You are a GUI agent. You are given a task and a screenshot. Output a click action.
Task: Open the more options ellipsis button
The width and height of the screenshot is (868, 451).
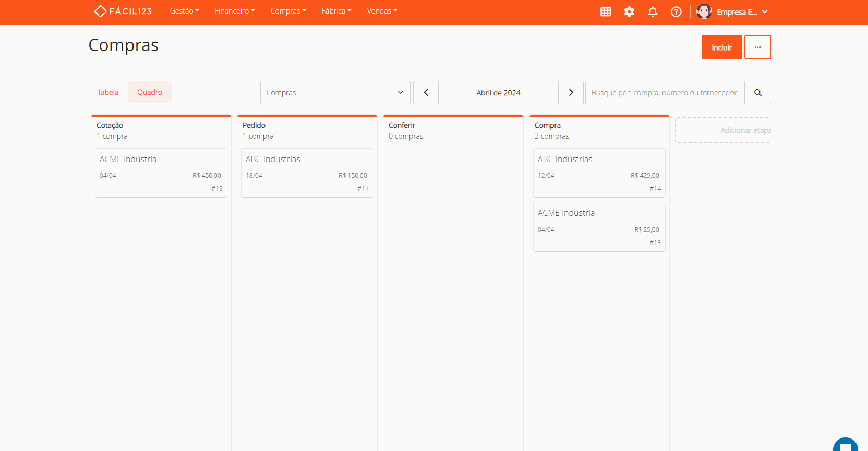click(x=757, y=47)
